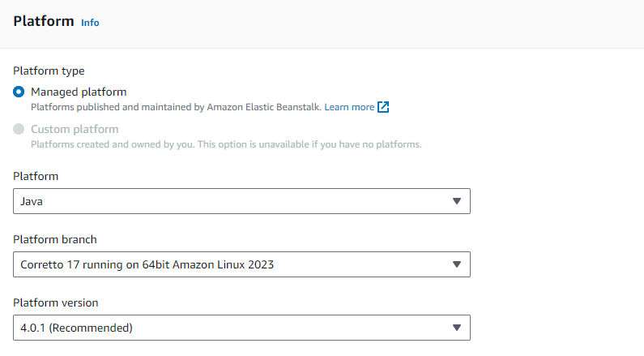Open the Learn more link
This screenshot has width=644, height=356.
click(x=349, y=107)
